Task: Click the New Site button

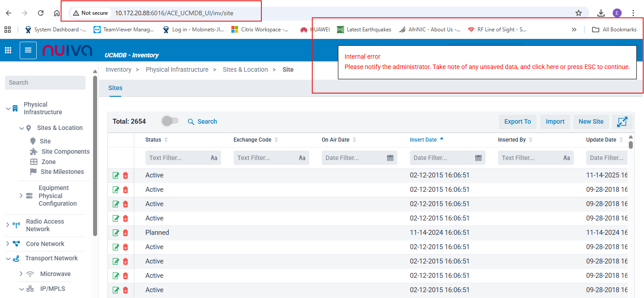Action: pos(591,121)
